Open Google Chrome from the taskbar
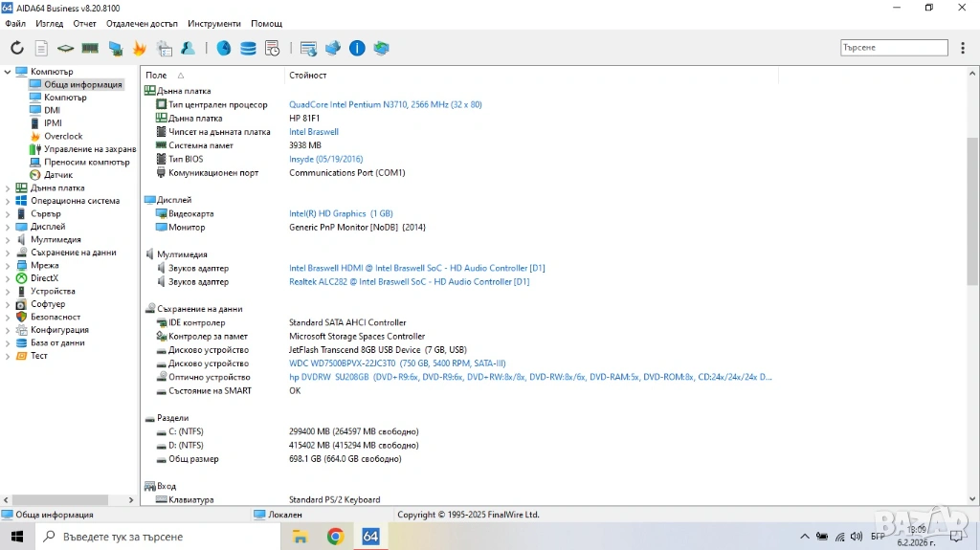Image resolution: width=980 pixels, height=550 pixels. [335, 537]
